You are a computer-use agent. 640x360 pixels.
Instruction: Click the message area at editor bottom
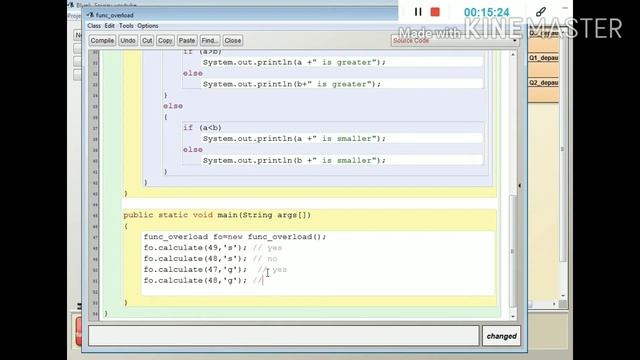(x=284, y=336)
